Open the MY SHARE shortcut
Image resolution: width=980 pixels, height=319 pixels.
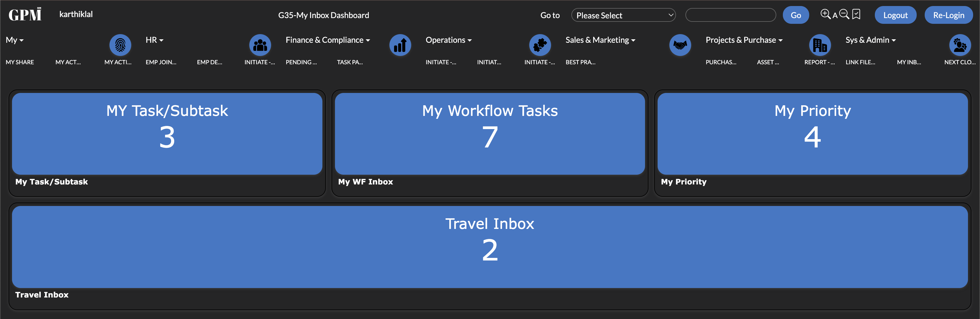coord(20,62)
